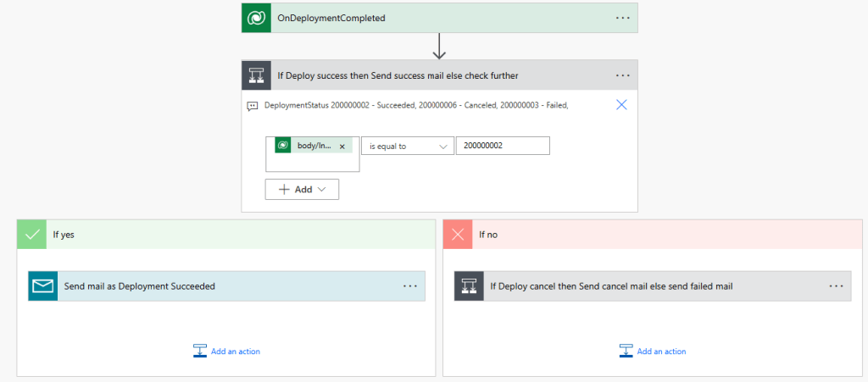Click the green checkmark icon on If yes
This screenshot has height=382, width=868.
32,235
